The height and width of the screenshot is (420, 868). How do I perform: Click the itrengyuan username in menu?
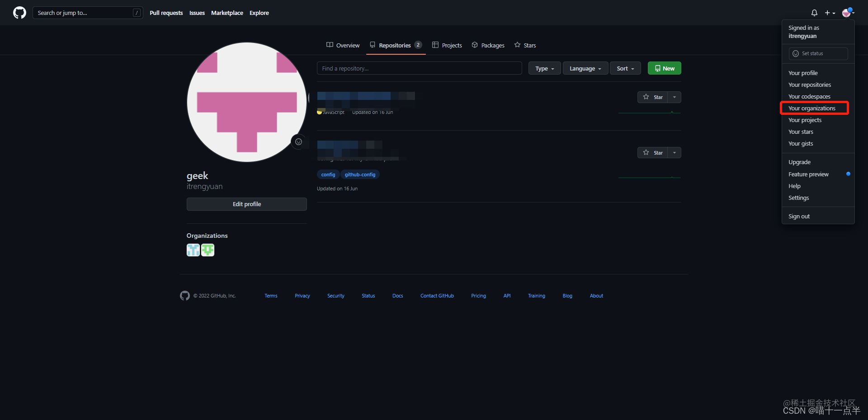(x=802, y=36)
